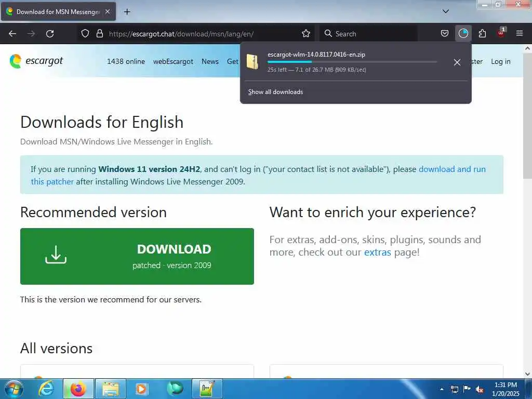Show hidden system tray icons arrow
Screen dimensions: 532x399
tap(442, 389)
